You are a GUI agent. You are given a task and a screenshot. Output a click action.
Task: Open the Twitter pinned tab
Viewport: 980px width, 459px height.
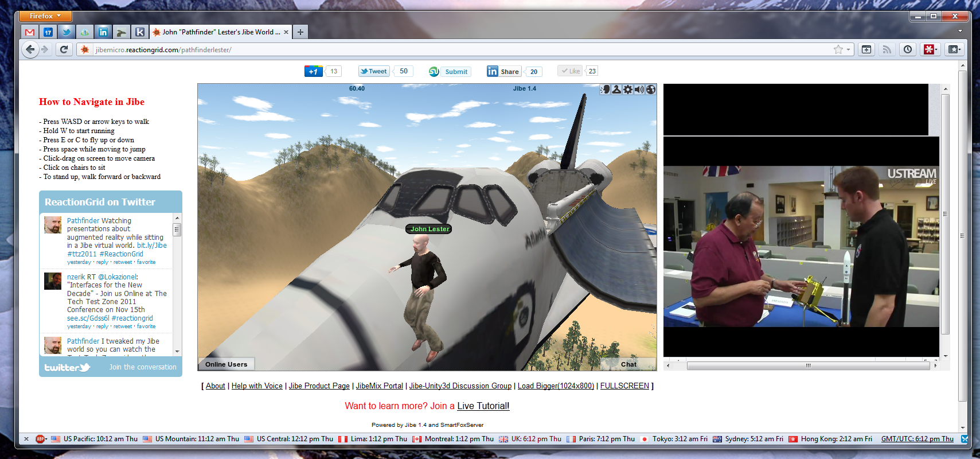click(x=67, y=32)
